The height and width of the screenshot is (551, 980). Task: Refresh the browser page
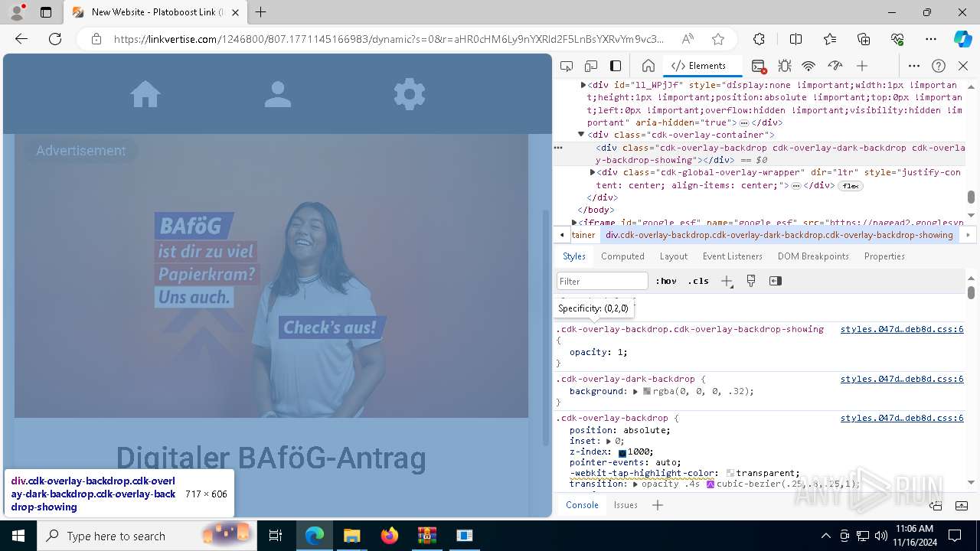[55, 39]
